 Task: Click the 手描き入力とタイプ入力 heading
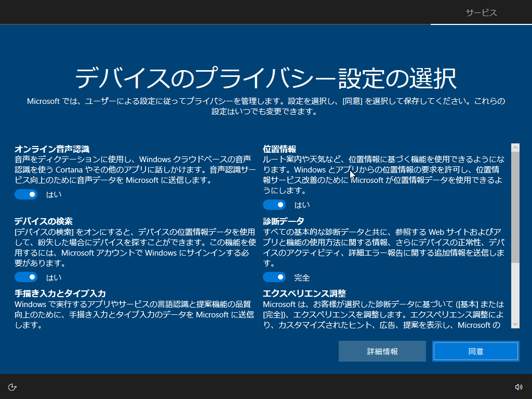(x=60, y=294)
